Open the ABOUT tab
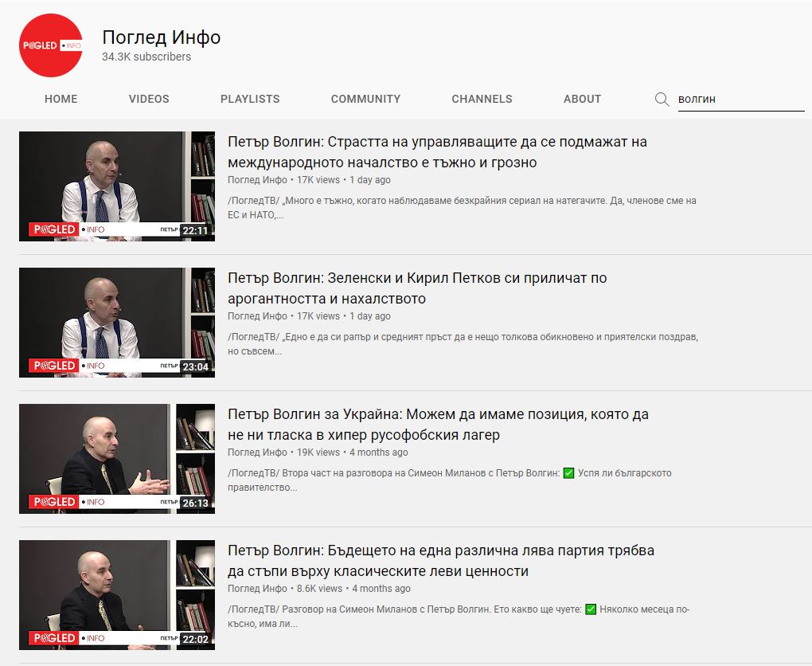The height and width of the screenshot is (666, 812). click(x=582, y=99)
